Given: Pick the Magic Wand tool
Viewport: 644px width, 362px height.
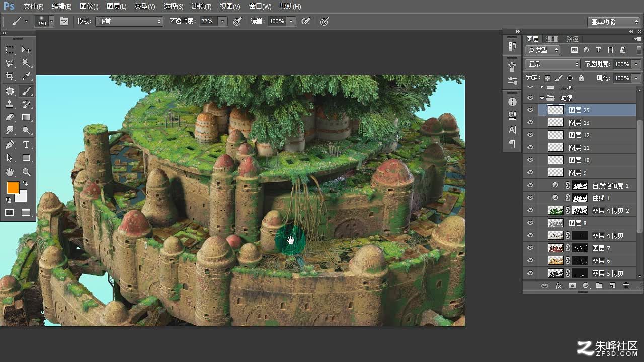Looking at the screenshot, I should [x=26, y=63].
